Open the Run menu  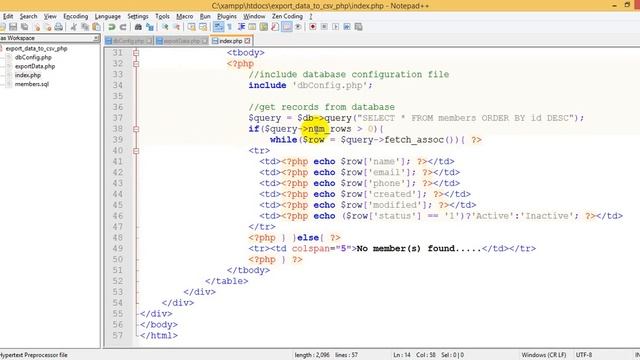(x=205, y=16)
